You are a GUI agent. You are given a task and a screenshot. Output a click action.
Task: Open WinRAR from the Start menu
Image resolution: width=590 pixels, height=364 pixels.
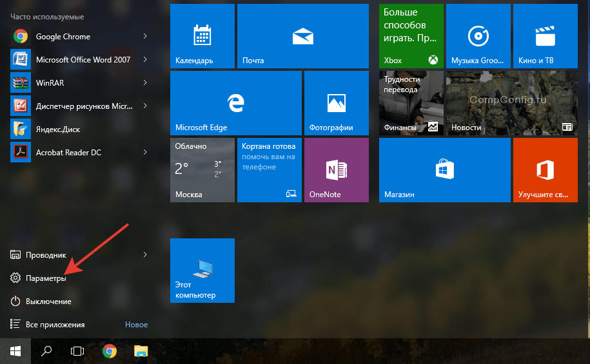tap(79, 82)
